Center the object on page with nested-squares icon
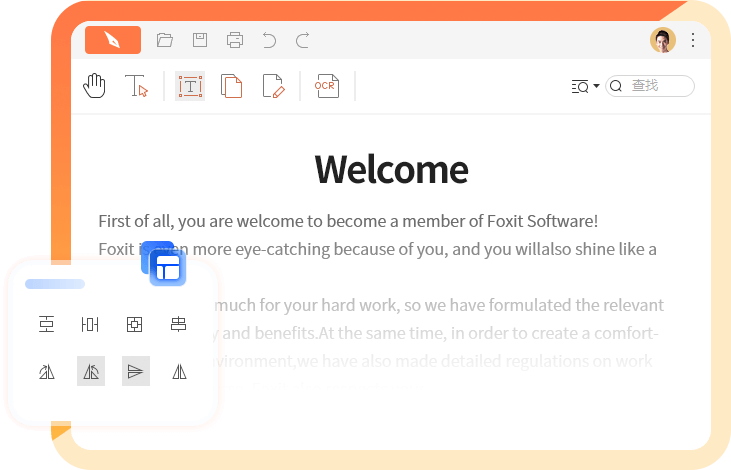Image resolution: width=731 pixels, height=470 pixels. (134, 324)
